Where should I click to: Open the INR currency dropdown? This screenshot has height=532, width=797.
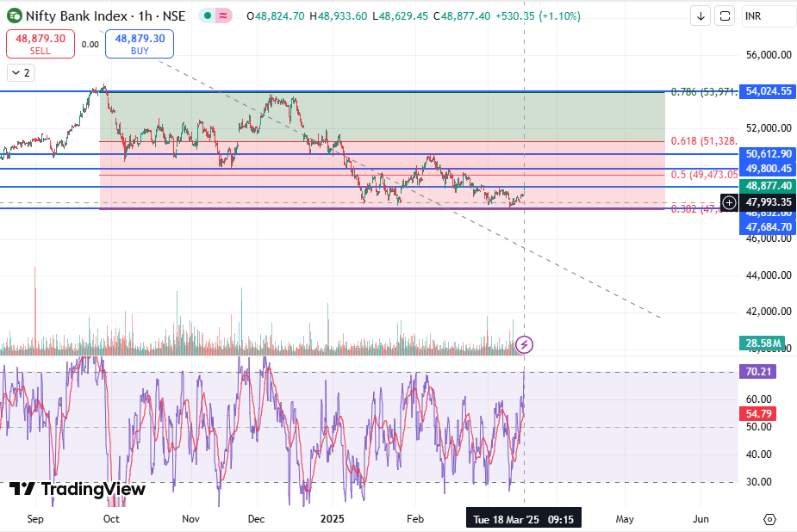(768, 16)
